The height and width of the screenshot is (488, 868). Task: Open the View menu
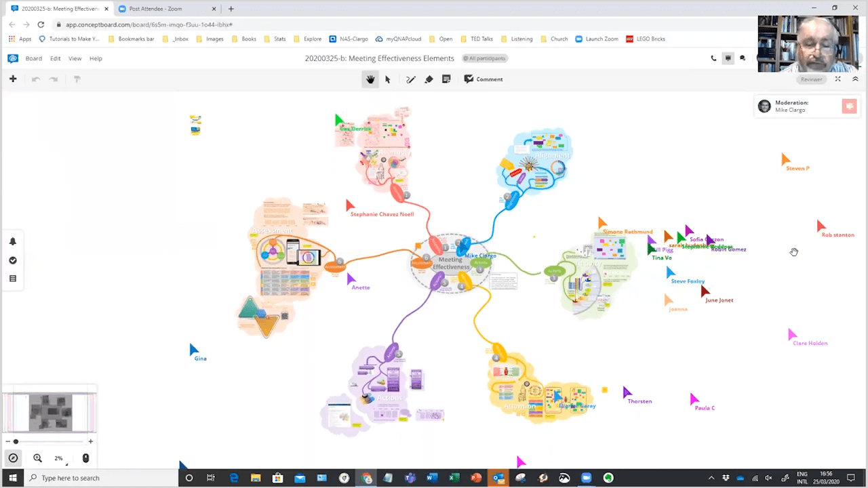click(75, 58)
